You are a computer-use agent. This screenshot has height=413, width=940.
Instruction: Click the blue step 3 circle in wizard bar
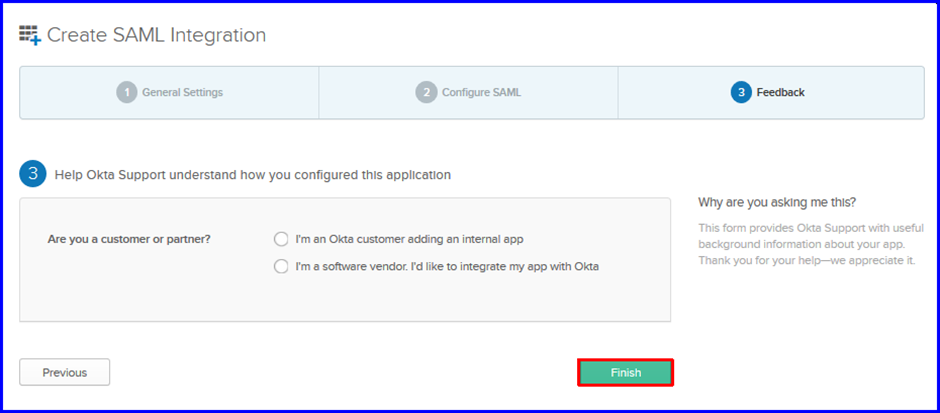[x=741, y=93]
